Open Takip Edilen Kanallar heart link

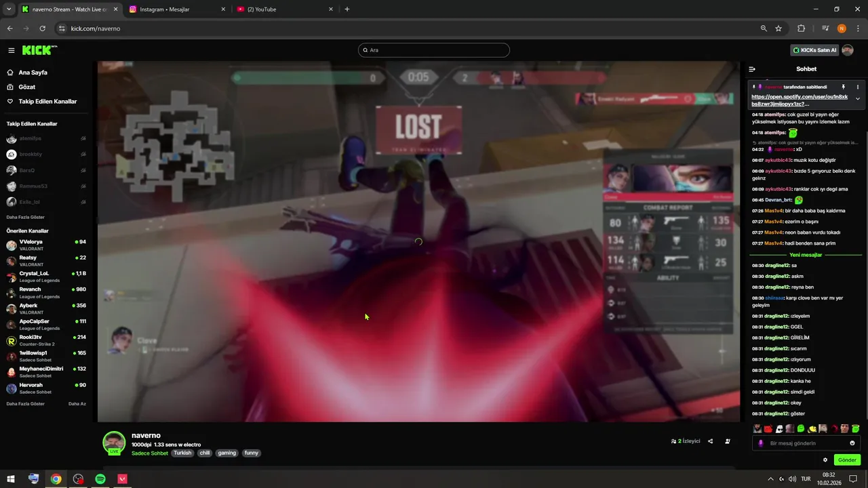(x=41, y=102)
